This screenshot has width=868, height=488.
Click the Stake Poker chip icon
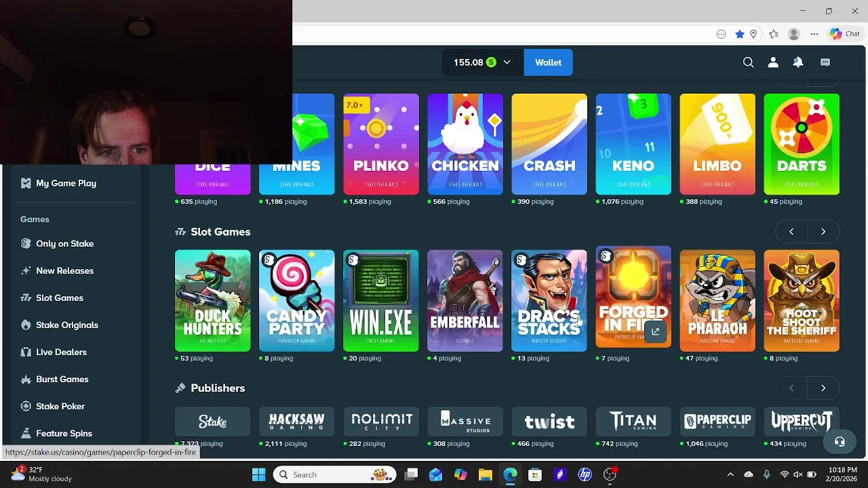pos(26,406)
